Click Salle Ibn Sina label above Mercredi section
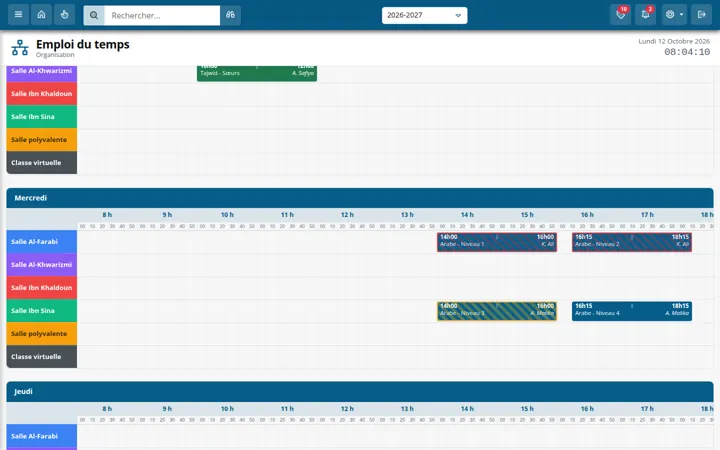The width and height of the screenshot is (720, 450). coord(42,117)
